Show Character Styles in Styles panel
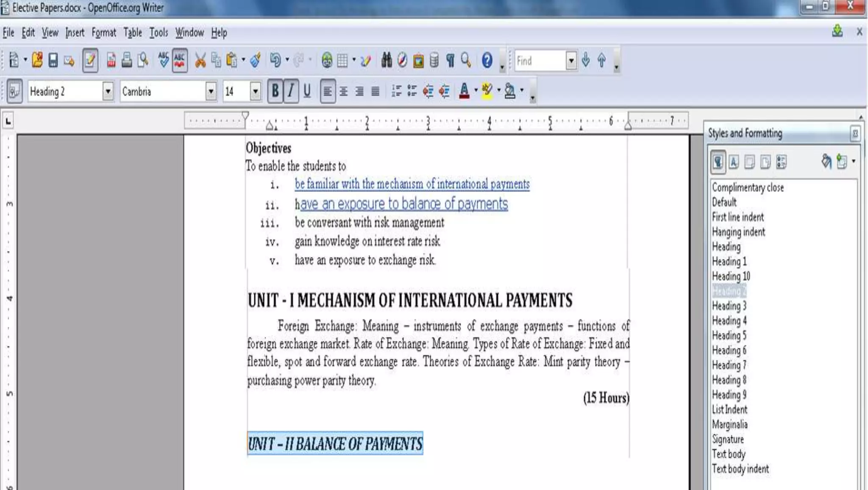The height and width of the screenshot is (490, 868). [x=734, y=162]
